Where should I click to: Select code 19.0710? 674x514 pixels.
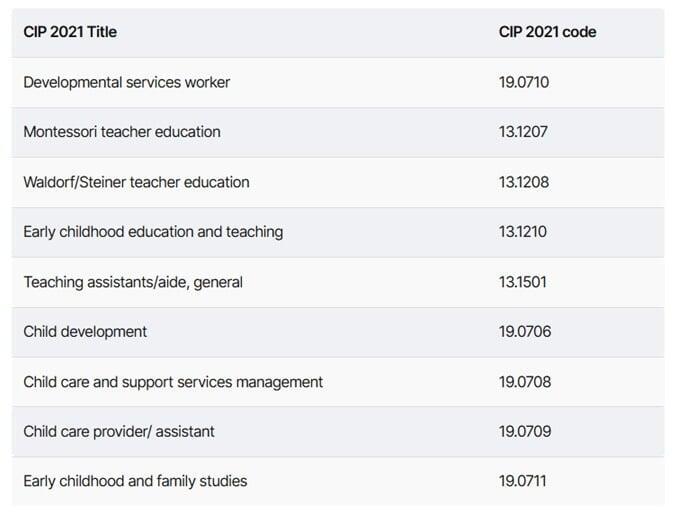tap(524, 82)
